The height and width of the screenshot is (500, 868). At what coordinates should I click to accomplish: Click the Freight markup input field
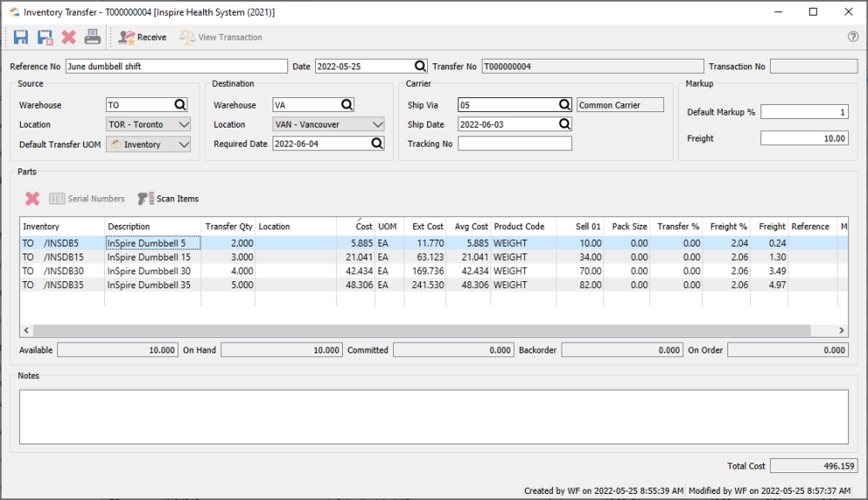[804, 138]
